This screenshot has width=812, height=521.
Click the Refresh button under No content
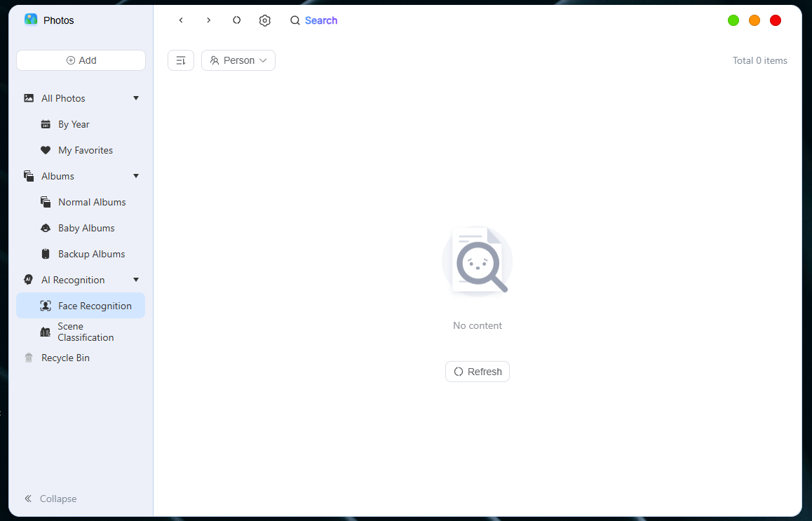pyautogui.click(x=478, y=372)
